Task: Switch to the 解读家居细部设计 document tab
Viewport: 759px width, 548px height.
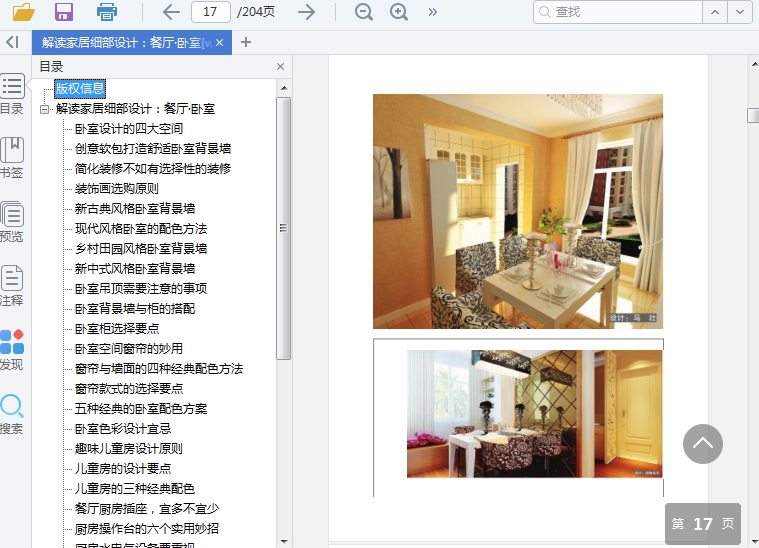Action: coord(126,43)
